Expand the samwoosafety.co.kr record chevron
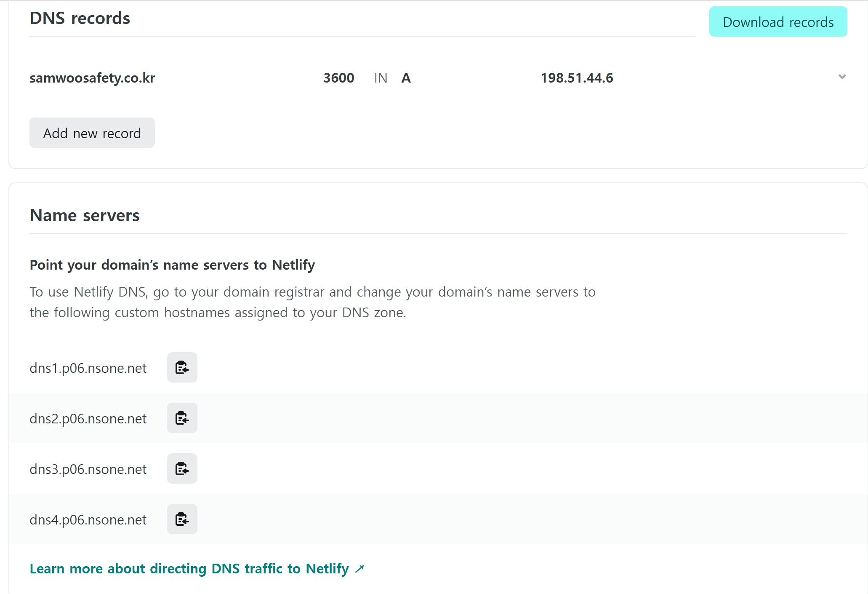The width and height of the screenshot is (868, 594). click(842, 77)
